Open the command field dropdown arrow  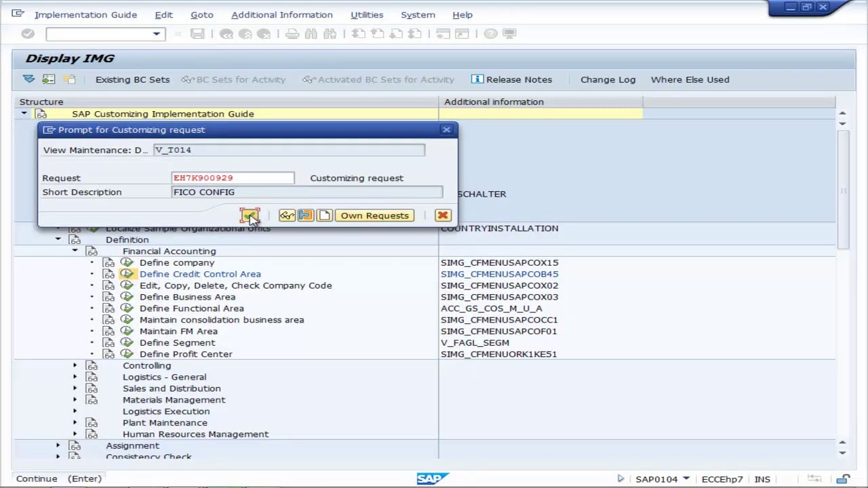click(x=157, y=34)
